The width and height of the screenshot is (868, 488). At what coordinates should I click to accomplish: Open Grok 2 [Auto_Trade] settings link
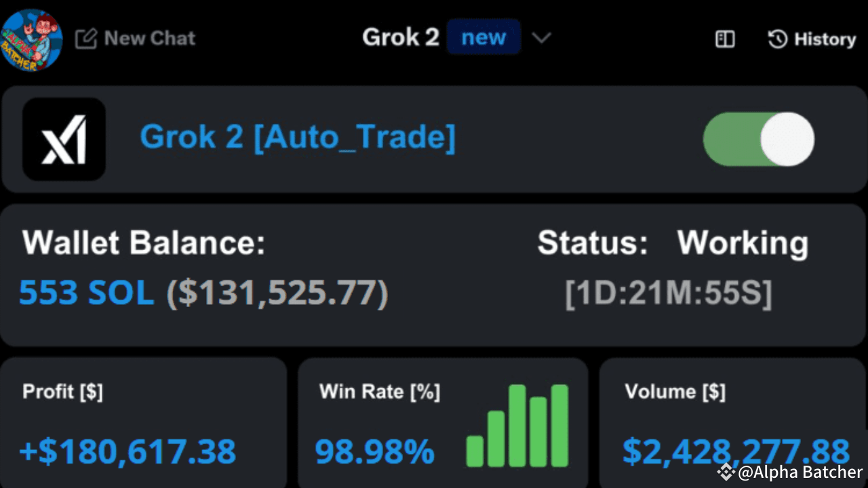(x=297, y=136)
